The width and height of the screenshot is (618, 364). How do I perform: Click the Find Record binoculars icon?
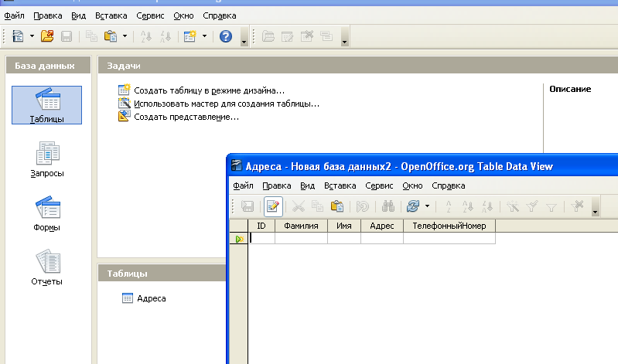coord(388,206)
